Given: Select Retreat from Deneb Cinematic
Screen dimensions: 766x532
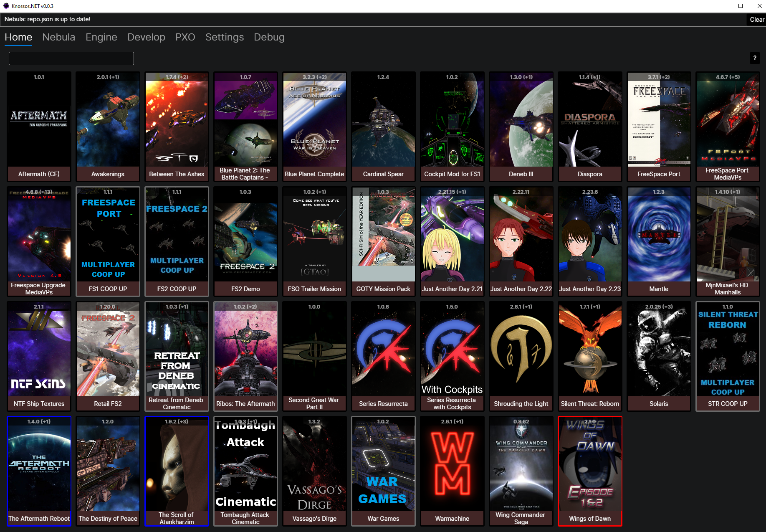Looking at the screenshot, I should [x=177, y=356].
